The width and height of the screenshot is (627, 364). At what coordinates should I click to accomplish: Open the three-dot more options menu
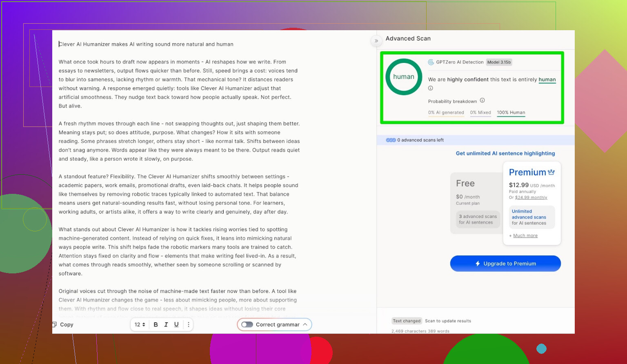point(188,324)
